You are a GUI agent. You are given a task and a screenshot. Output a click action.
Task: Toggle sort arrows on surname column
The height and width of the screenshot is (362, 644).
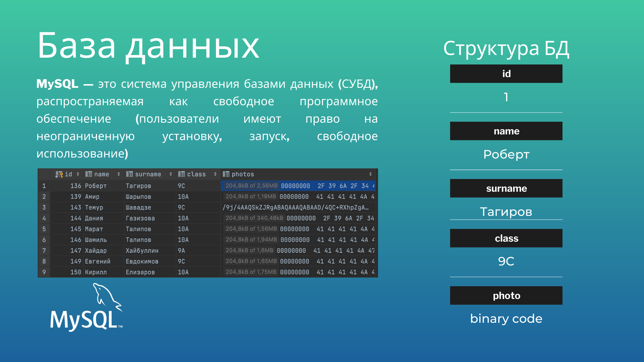(171, 174)
